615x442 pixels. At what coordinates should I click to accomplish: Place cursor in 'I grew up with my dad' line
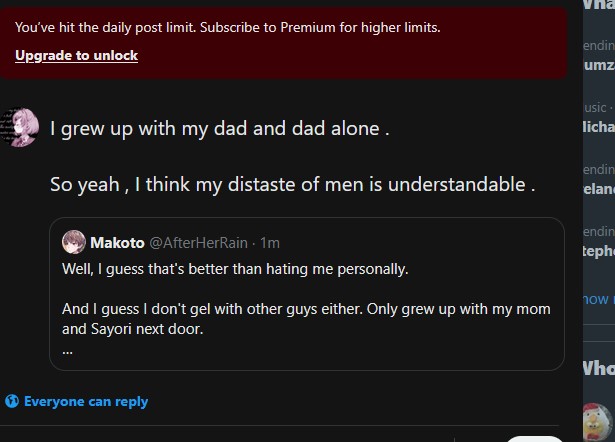click(220, 128)
